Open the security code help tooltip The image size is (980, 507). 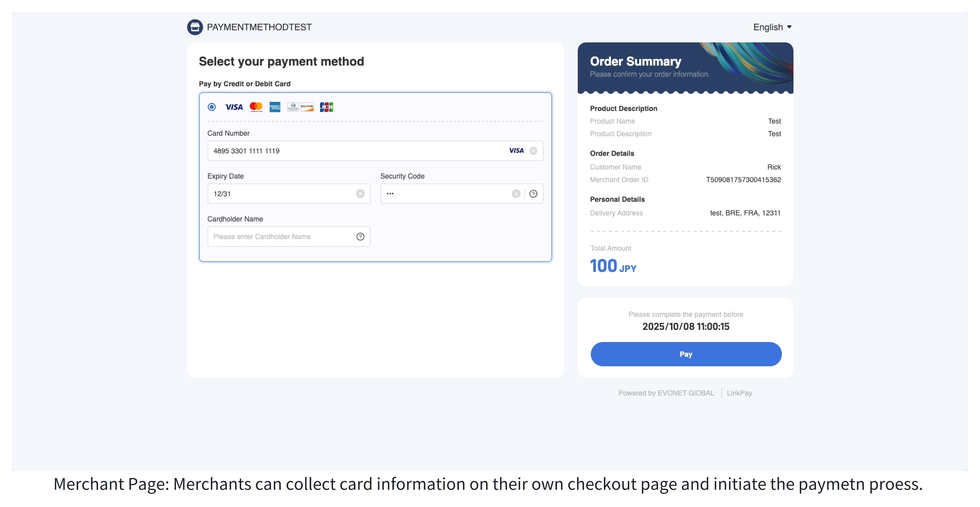[533, 194]
